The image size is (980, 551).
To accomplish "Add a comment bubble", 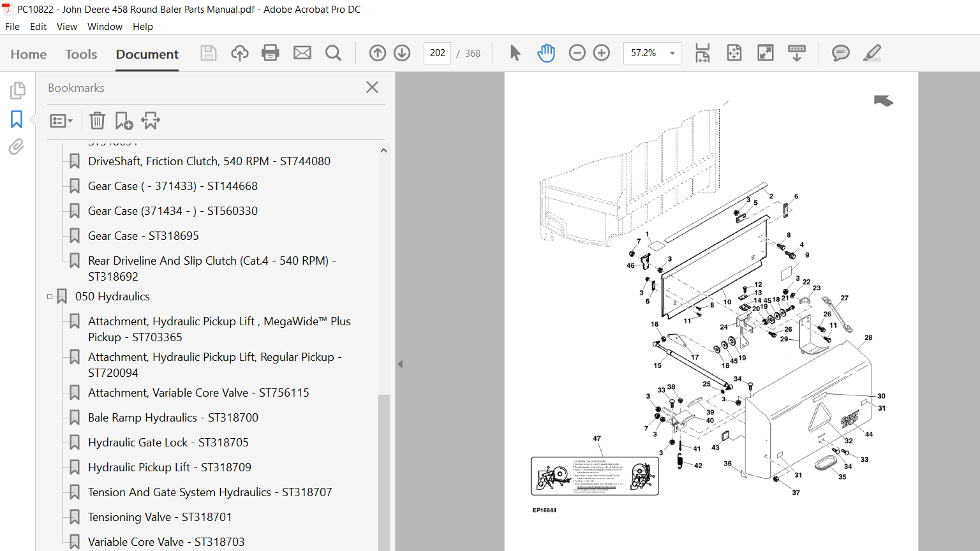I will [841, 53].
